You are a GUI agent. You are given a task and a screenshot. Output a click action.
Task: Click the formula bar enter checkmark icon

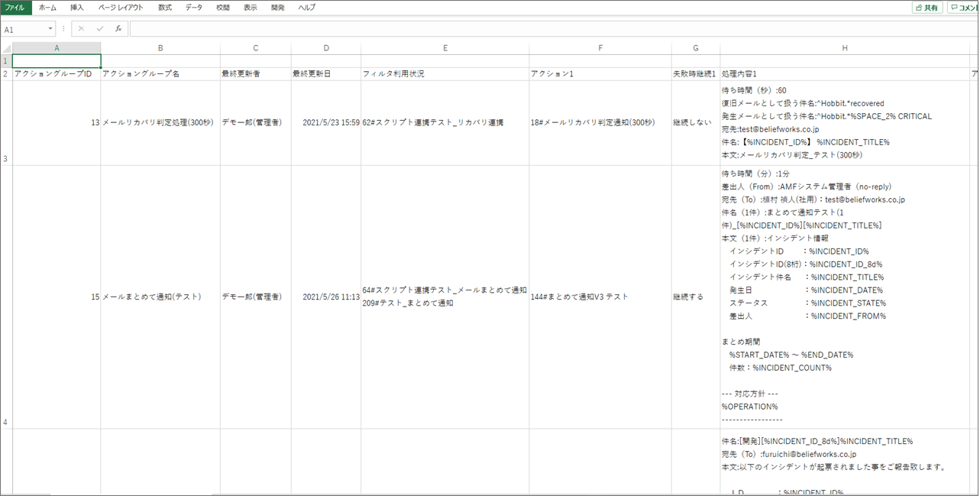tap(99, 29)
